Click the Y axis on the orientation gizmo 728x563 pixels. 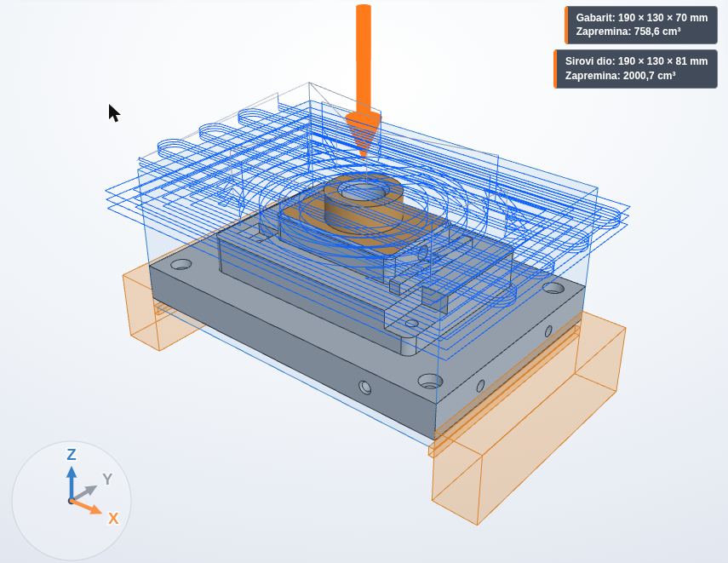point(93,487)
